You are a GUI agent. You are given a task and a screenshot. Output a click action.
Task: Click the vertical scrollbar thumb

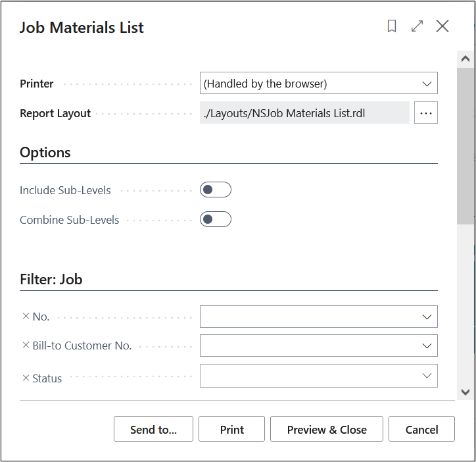pyautogui.click(x=465, y=145)
